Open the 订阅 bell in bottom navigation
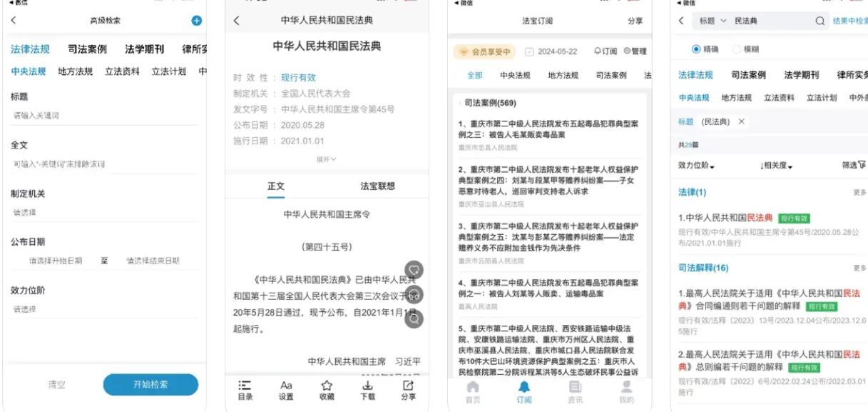Viewport: 868px width, 412px height. [x=524, y=392]
